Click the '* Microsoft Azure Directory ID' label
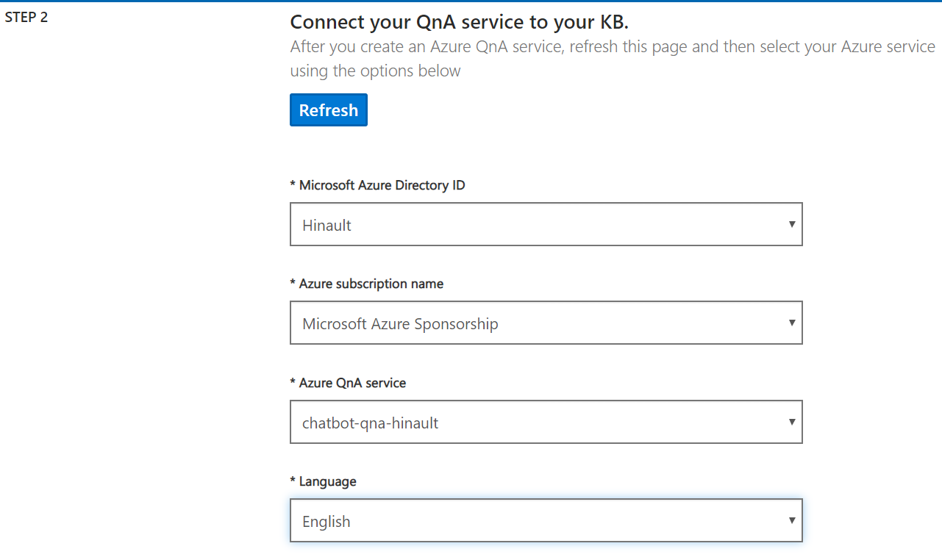 coord(378,185)
